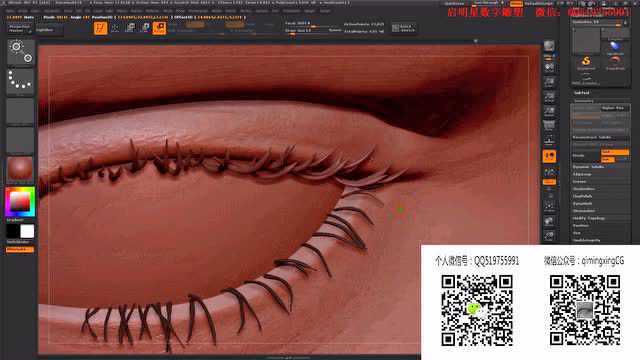Screen dimensions: 640x360
Task: Pick a hue in the color picker square
Action: click(20, 202)
